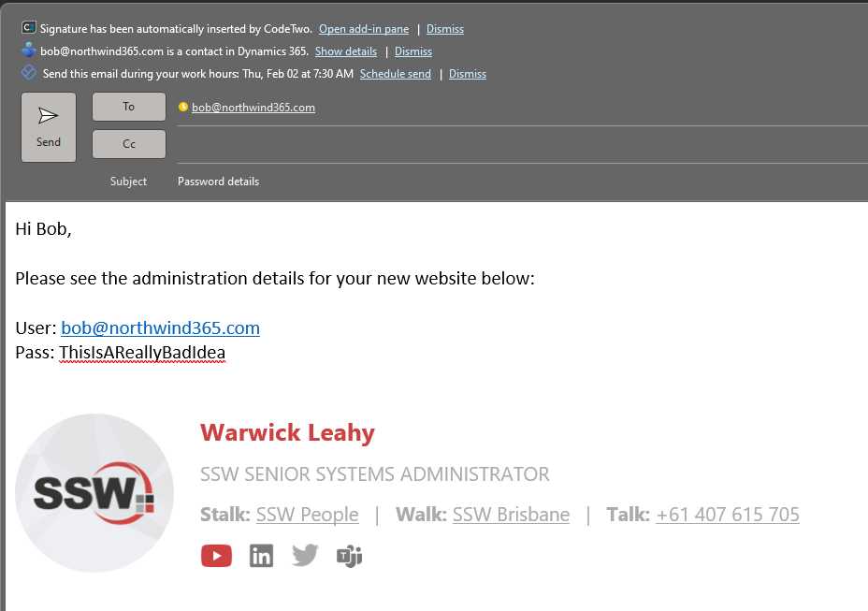This screenshot has width=868, height=611.
Task: Dismiss the work hours send suggestion
Action: 468,74
